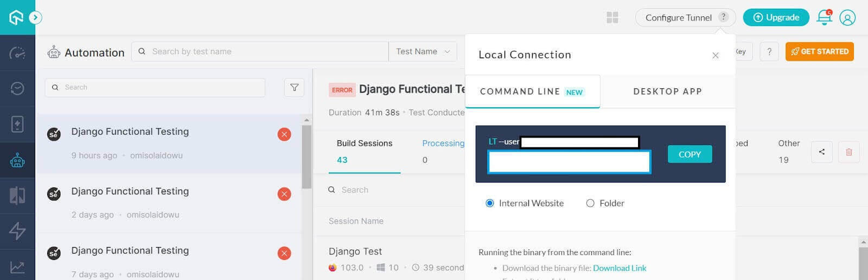Screen dimensions: 868x280
Task: Click error status icon of 9 hours ago build
Action: pyautogui.click(x=284, y=134)
